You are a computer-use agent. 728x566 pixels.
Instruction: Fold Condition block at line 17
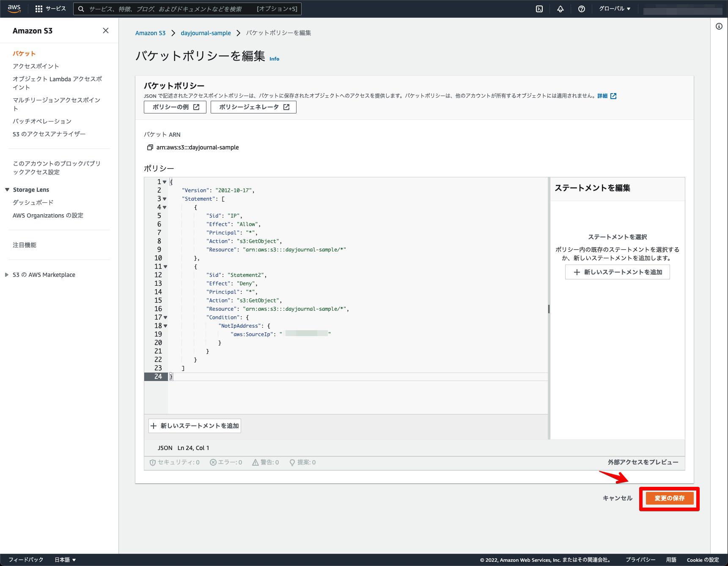165,318
